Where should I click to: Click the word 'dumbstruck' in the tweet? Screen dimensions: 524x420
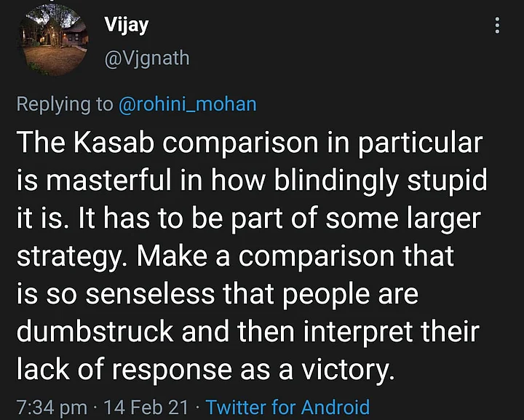tap(95, 331)
